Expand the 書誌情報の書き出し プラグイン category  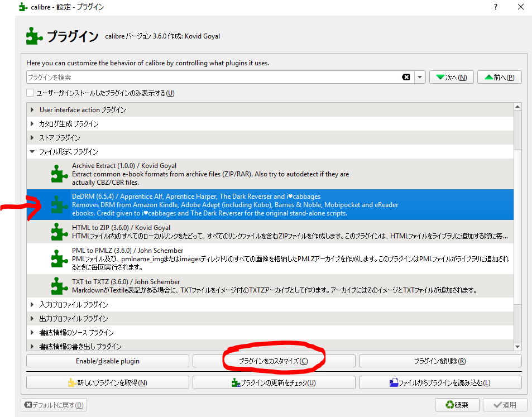(x=32, y=346)
